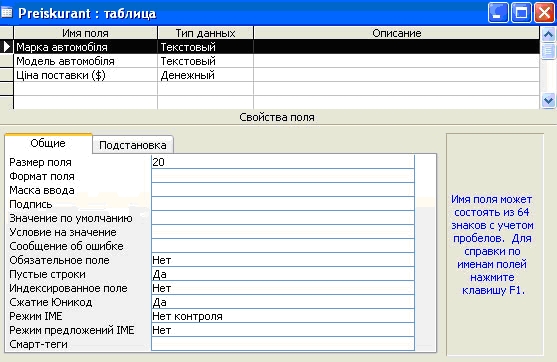Select the row selector for Модель автомобіля
557x362 pixels.
(6, 61)
